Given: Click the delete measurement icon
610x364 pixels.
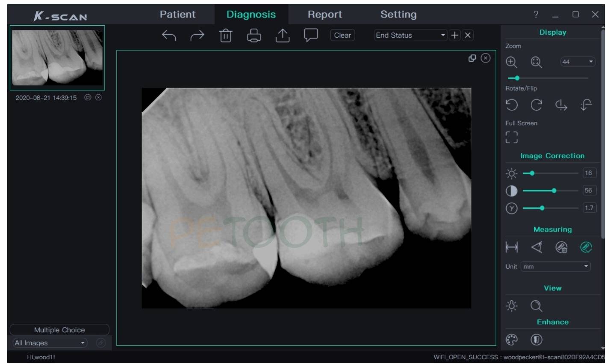Looking at the screenshot, I should tap(561, 247).
